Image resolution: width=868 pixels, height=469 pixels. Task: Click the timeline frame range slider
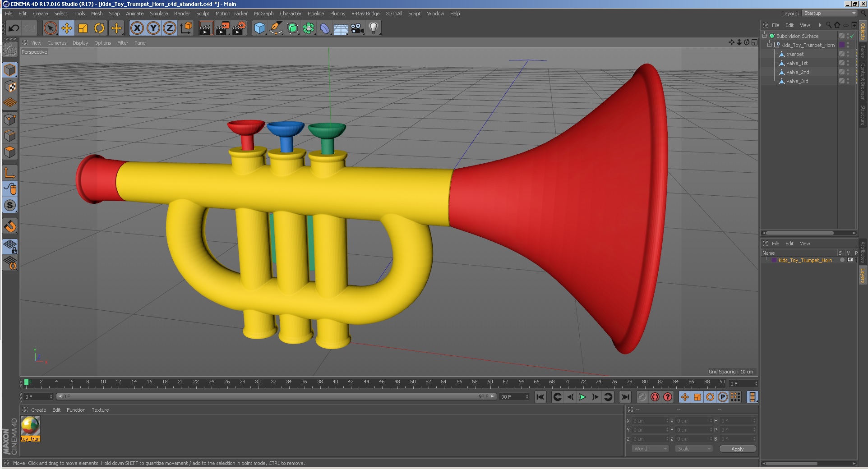coord(277,396)
